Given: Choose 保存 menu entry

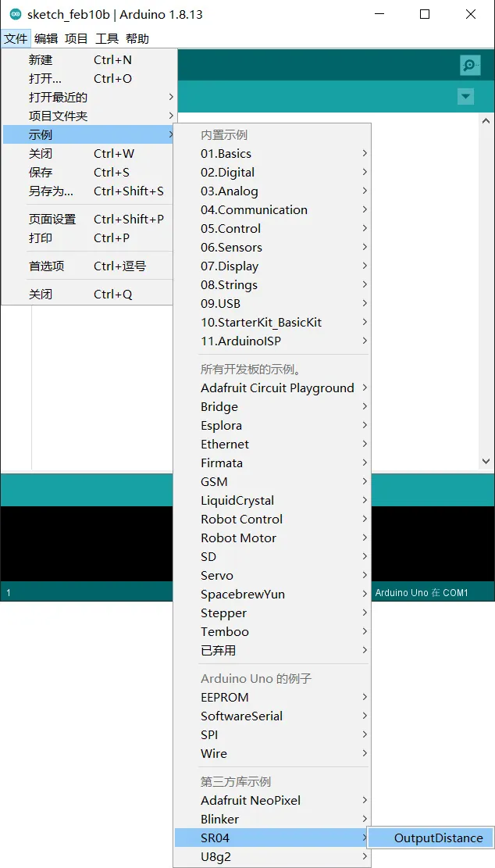Looking at the screenshot, I should [90, 172].
